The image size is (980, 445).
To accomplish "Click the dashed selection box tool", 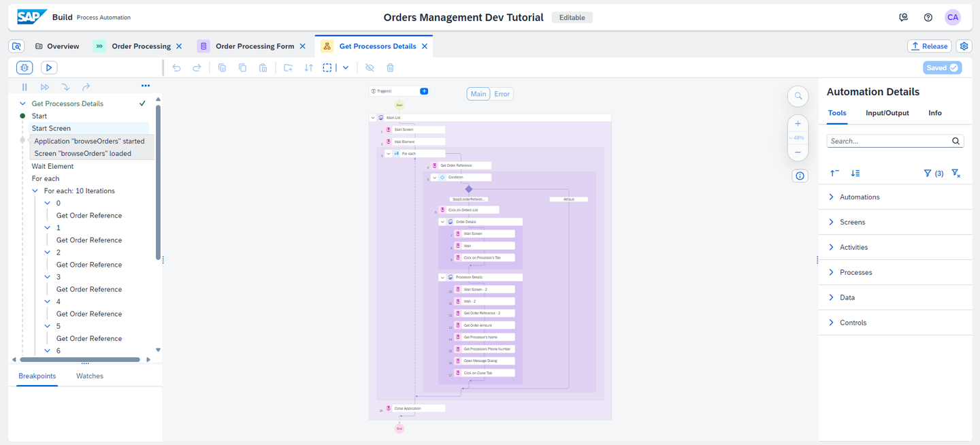I will point(328,67).
